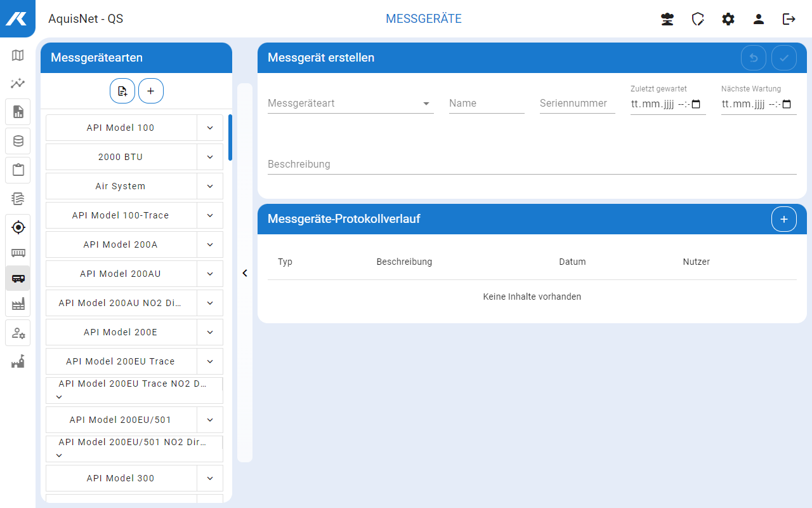Select API Model 200E from list

tap(121, 332)
